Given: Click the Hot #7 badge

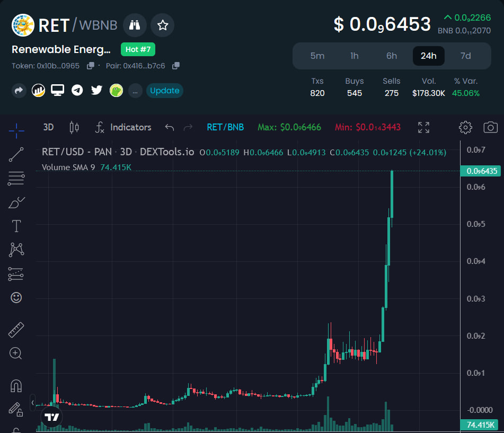Looking at the screenshot, I should click(x=138, y=49).
